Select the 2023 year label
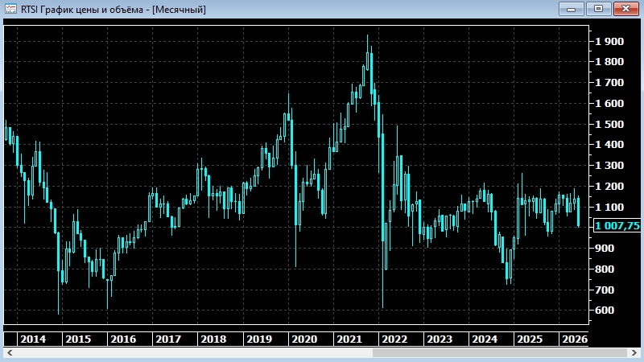This screenshot has width=644, height=362. click(x=440, y=339)
